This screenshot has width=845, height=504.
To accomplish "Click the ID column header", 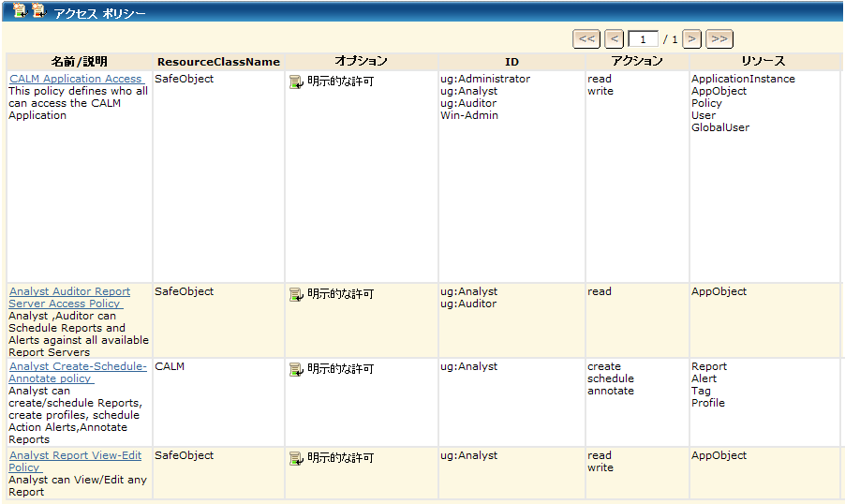I will [511, 62].
